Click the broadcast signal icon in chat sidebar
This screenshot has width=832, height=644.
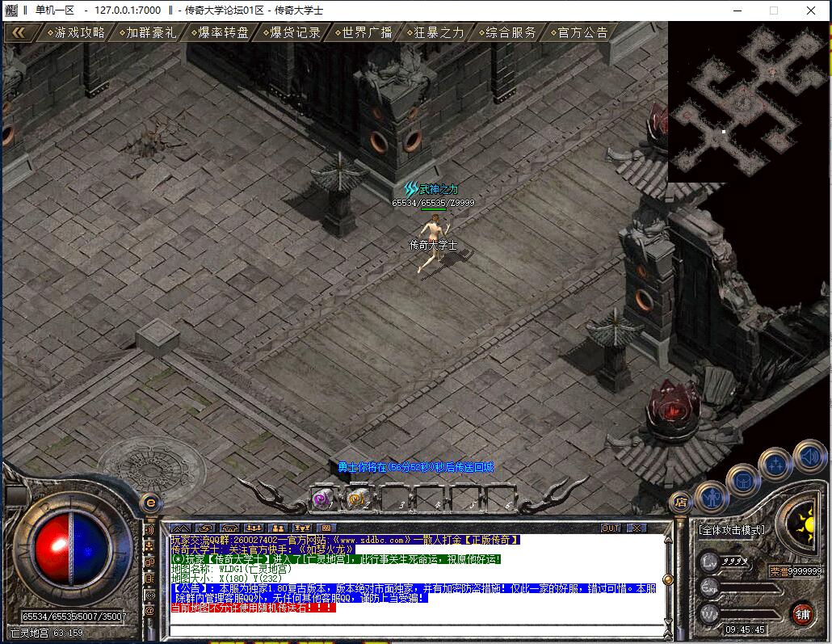pyautogui.click(x=150, y=596)
